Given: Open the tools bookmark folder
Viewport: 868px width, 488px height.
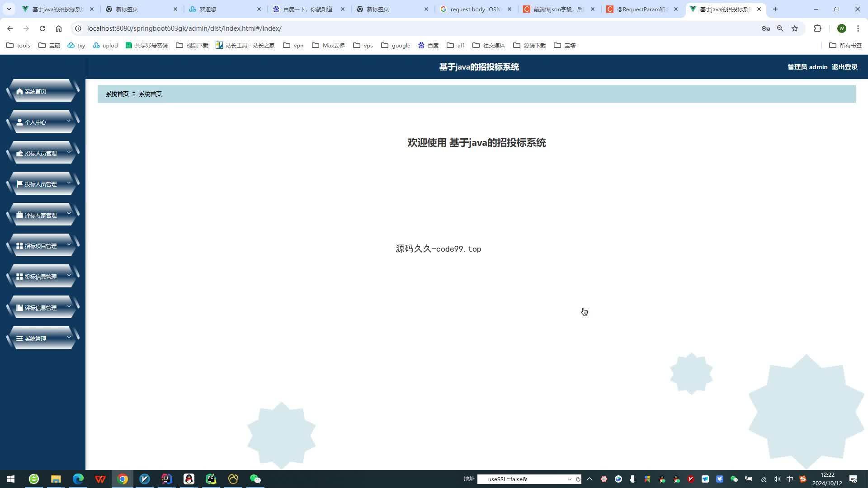Looking at the screenshot, I should tap(18, 45).
